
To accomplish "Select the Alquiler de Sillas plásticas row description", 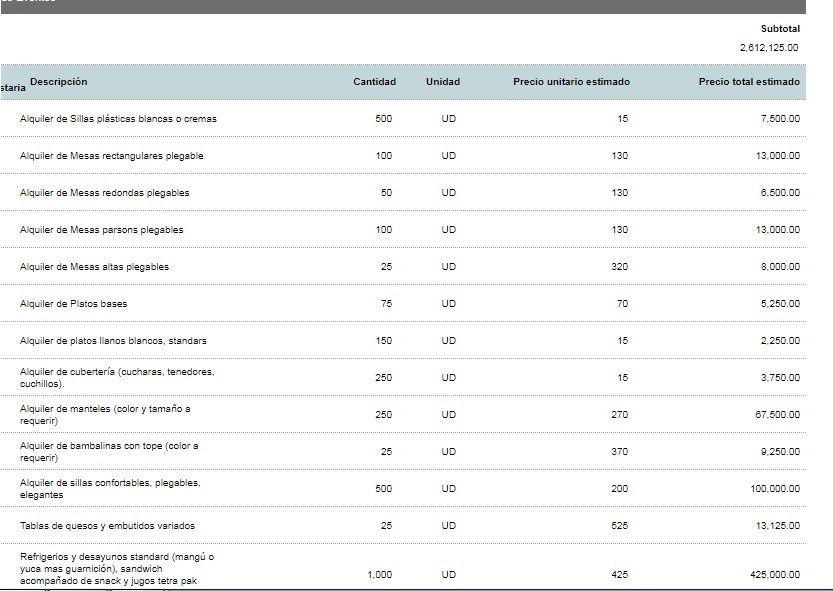I will (118, 119).
